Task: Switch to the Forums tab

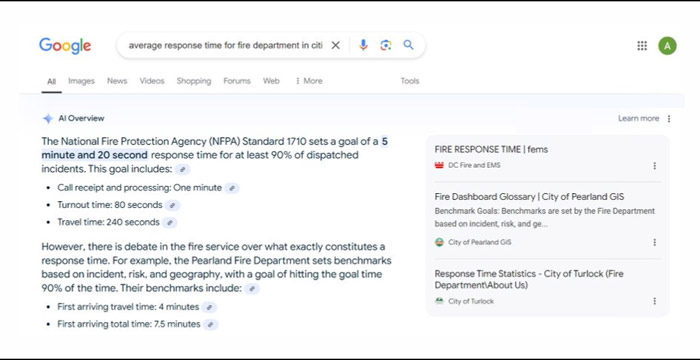Action: point(237,81)
